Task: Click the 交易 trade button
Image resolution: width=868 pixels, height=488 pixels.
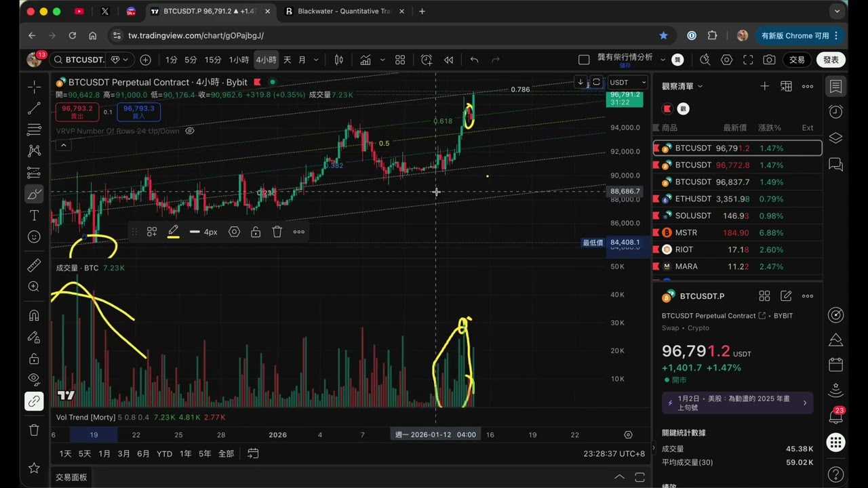Action: pos(797,60)
